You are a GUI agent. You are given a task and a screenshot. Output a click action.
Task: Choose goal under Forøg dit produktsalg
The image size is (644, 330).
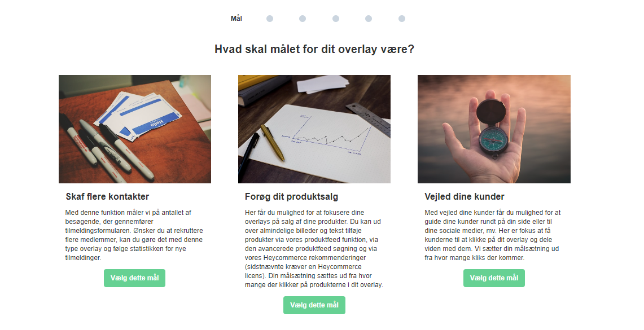[x=314, y=305]
